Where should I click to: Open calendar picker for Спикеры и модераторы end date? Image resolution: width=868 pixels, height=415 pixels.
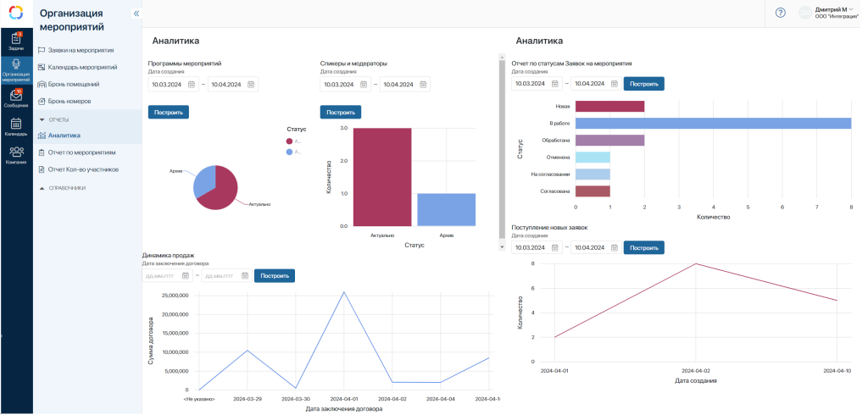point(423,85)
